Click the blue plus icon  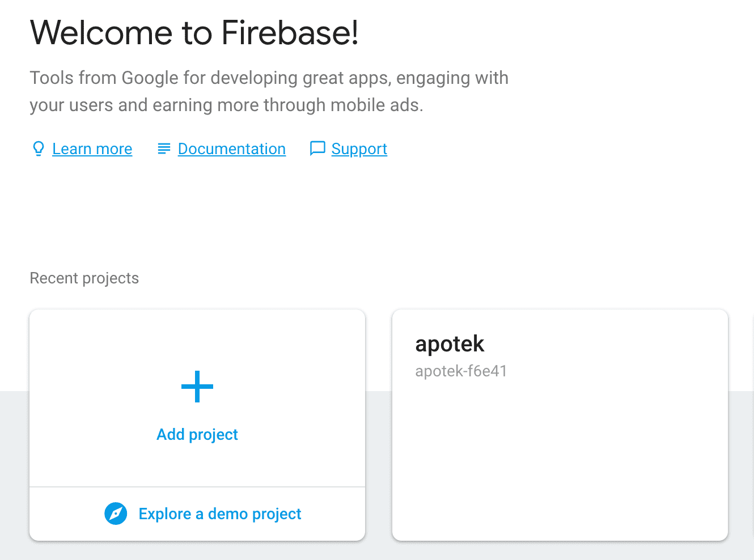click(x=197, y=387)
